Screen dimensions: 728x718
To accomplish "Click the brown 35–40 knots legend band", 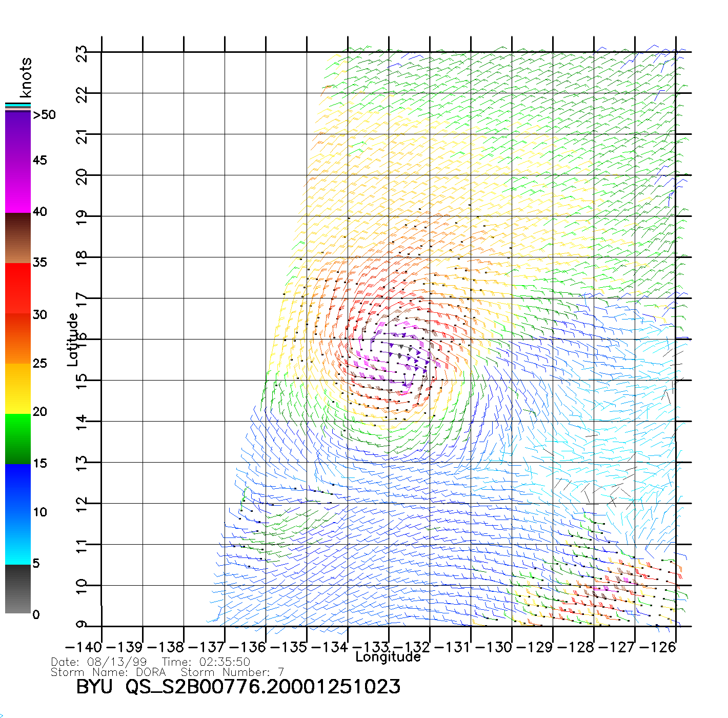I will click(x=18, y=238).
